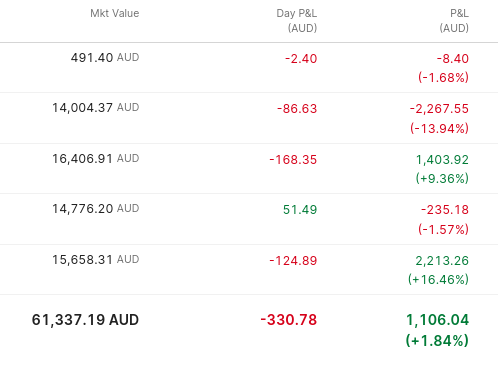Click the total 61,337.19 AUD value
Viewport: 498px width, 370px height.
click(x=85, y=320)
